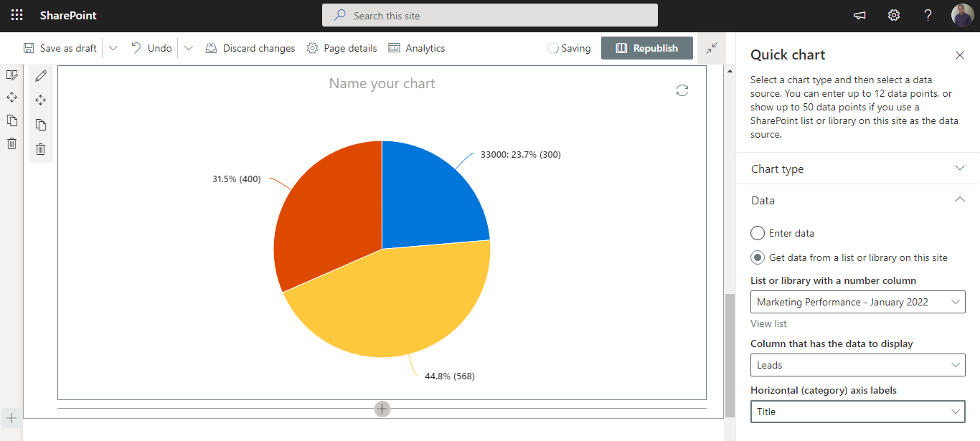
Task: Duplicate the web part using the copy icon
Action: click(x=41, y=124)
